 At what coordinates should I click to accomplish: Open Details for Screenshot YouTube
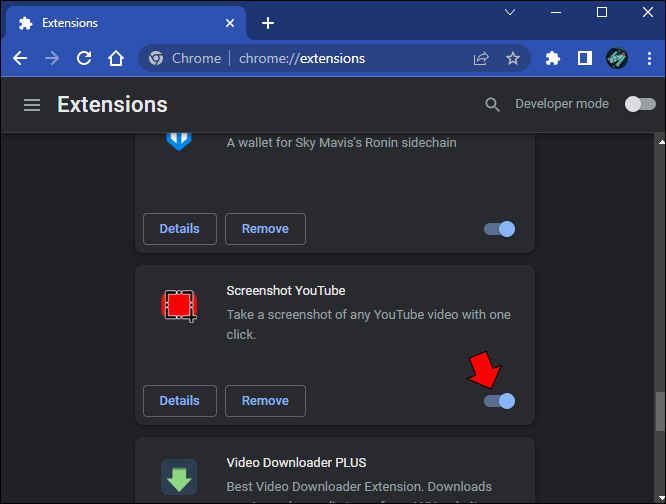(x=179, y=401)
